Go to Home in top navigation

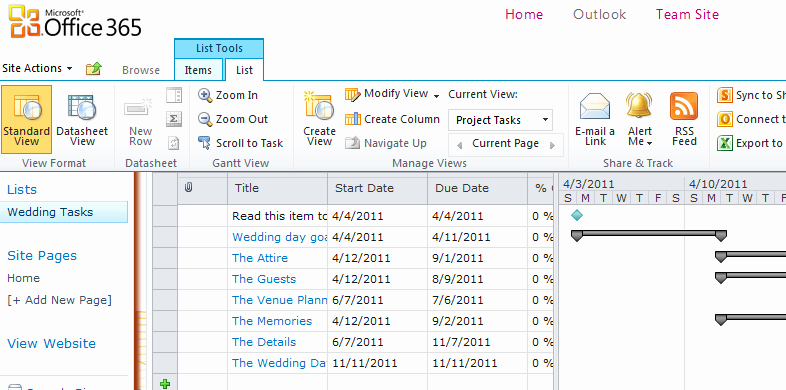[x=524, y=15]
